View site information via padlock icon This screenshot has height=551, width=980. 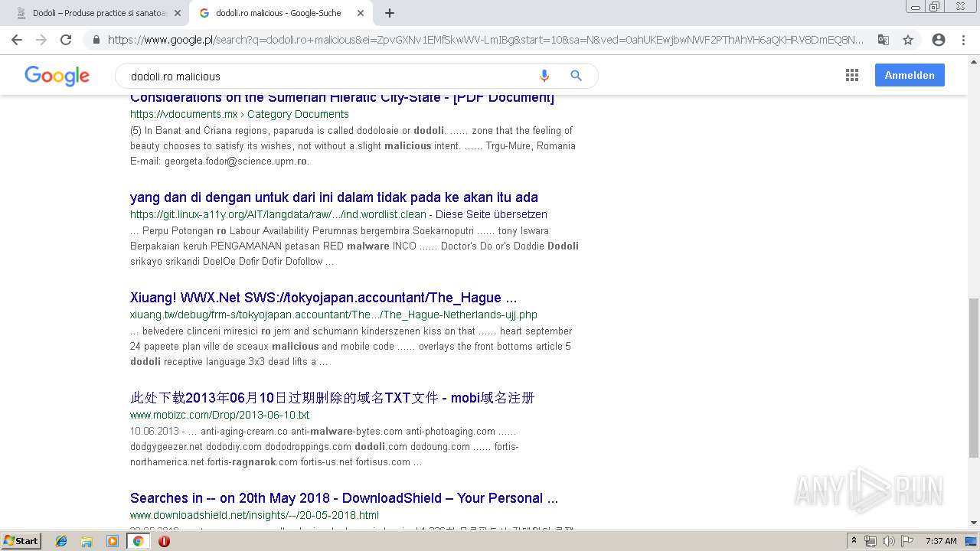(x=96, y=40)
